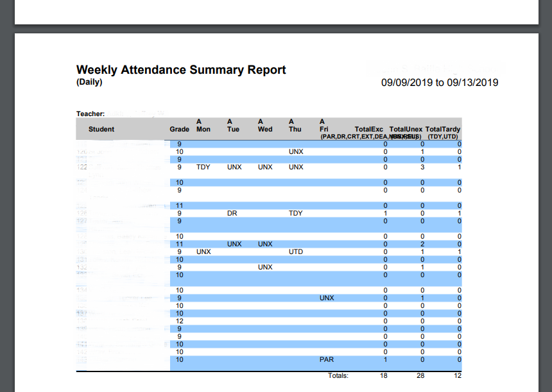
Task: Click the "Weekly Attendance Summary Report" title
Action: (x=181, y=70)
